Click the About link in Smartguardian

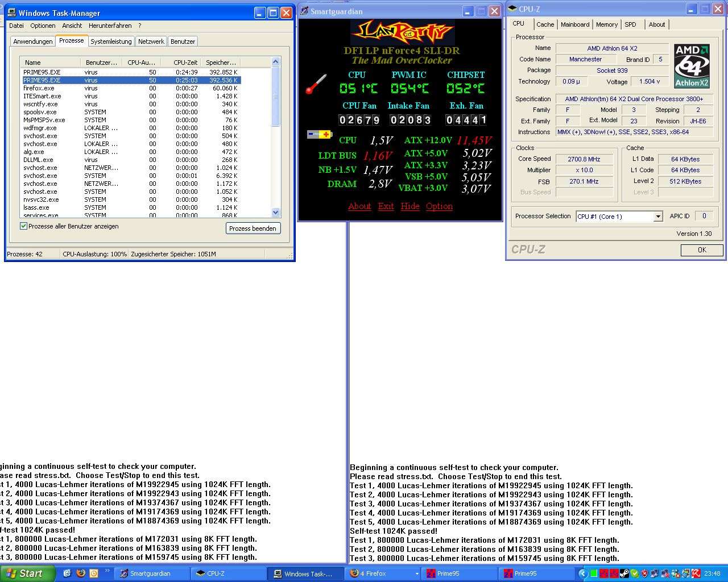(359, 206)
